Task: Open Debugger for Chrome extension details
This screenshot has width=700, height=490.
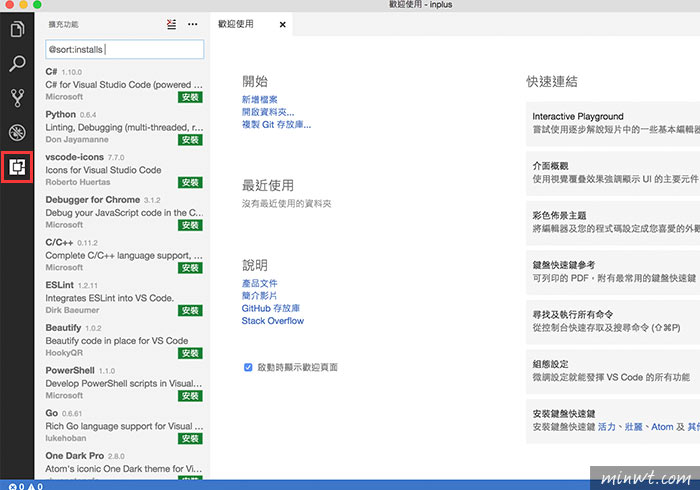Action: pyautogui.click(x=121, y=212)
